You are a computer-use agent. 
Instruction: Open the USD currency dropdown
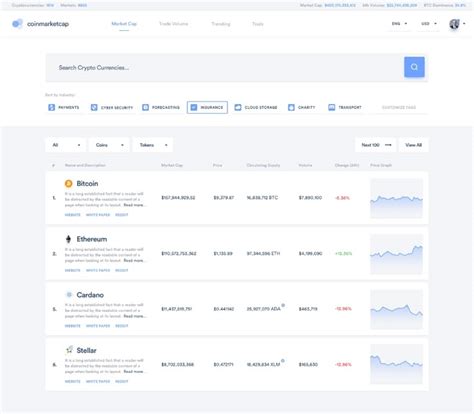(x=429, y=24)
